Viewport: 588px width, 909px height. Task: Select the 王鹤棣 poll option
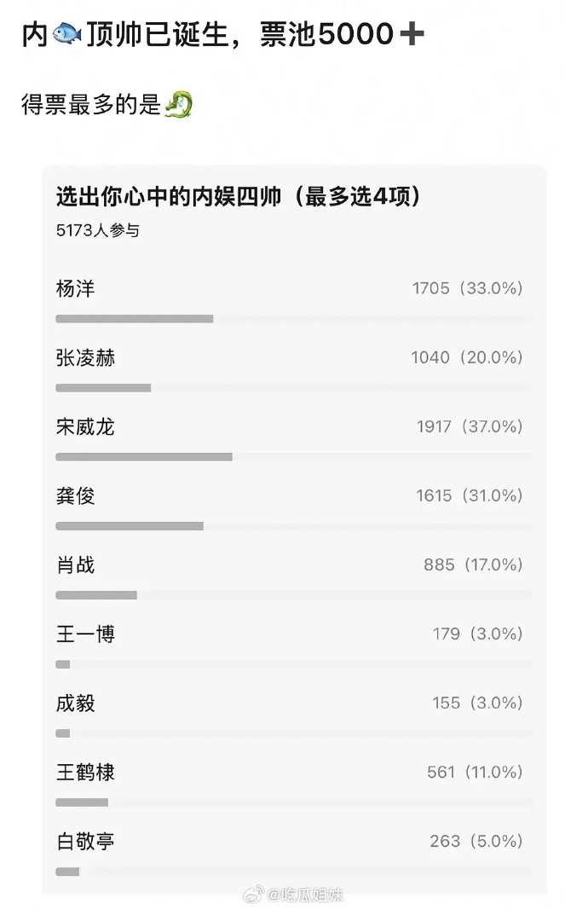tap(294, 785)
